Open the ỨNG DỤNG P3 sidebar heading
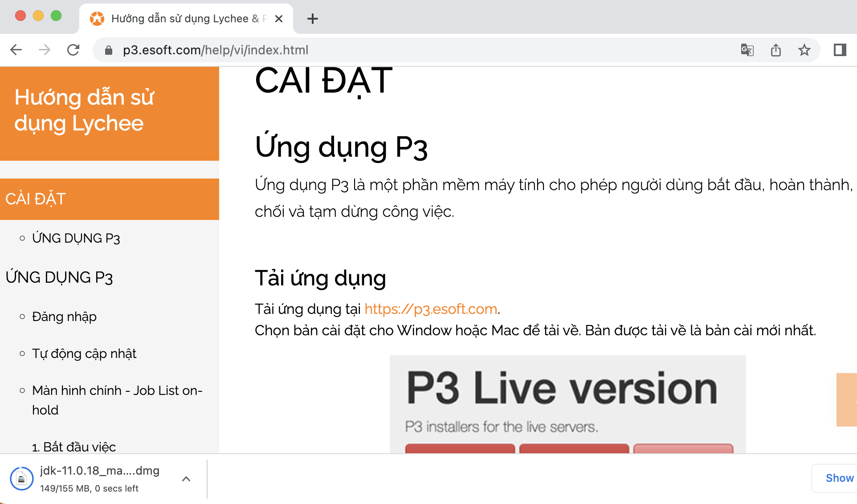The width and height of the screenshot is (857, 504). [x=59, y=277]
